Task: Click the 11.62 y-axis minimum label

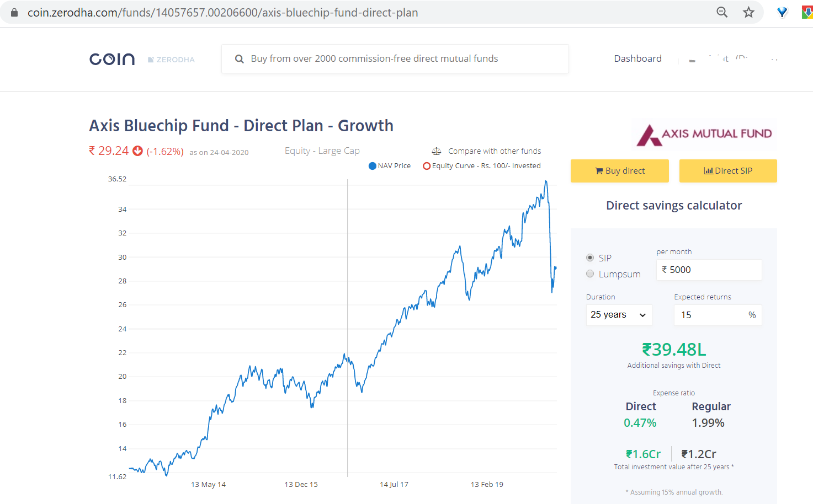Action: [117, 477]
